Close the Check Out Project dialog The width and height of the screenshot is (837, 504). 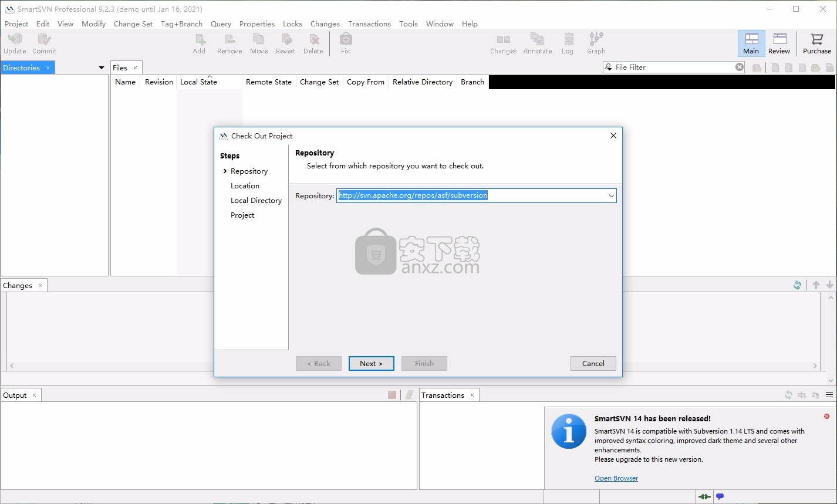[x=613, y=136]
